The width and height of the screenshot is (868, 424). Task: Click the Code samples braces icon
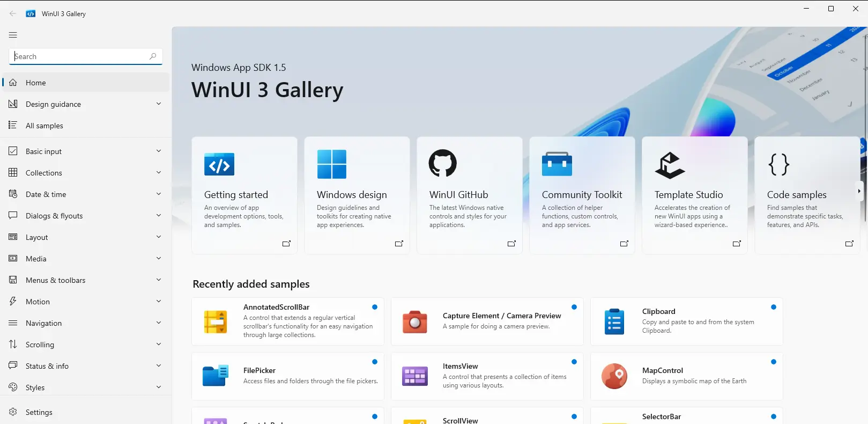[779, 164]
